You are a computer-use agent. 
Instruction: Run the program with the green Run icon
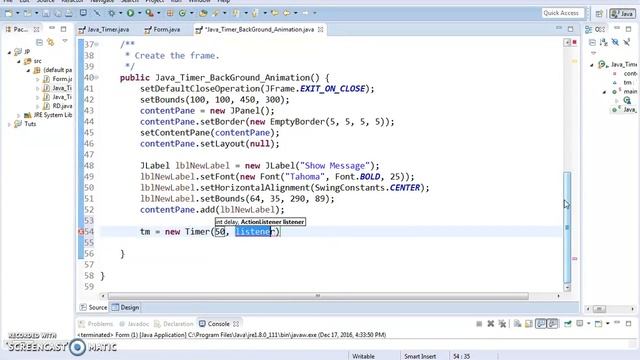[x=130, y=13]
